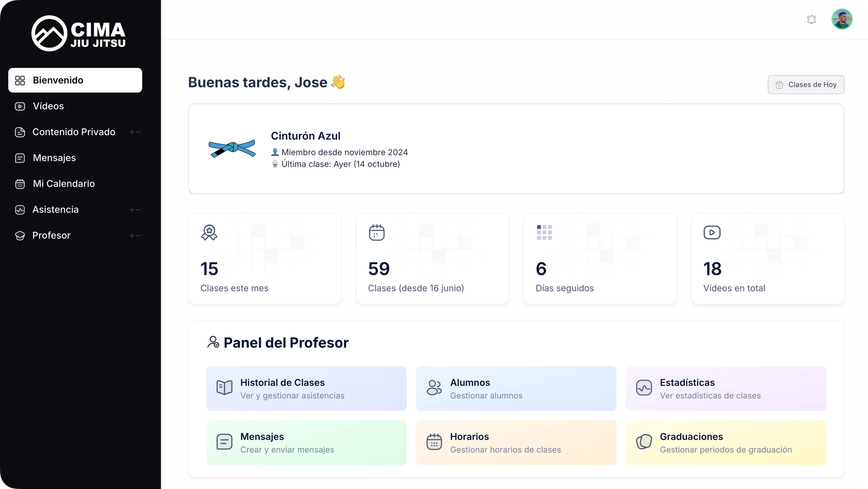The width and height of the screenshot is (868, 489).
Task: Click the Graduaciones card icon
Action: pos(644,442)
